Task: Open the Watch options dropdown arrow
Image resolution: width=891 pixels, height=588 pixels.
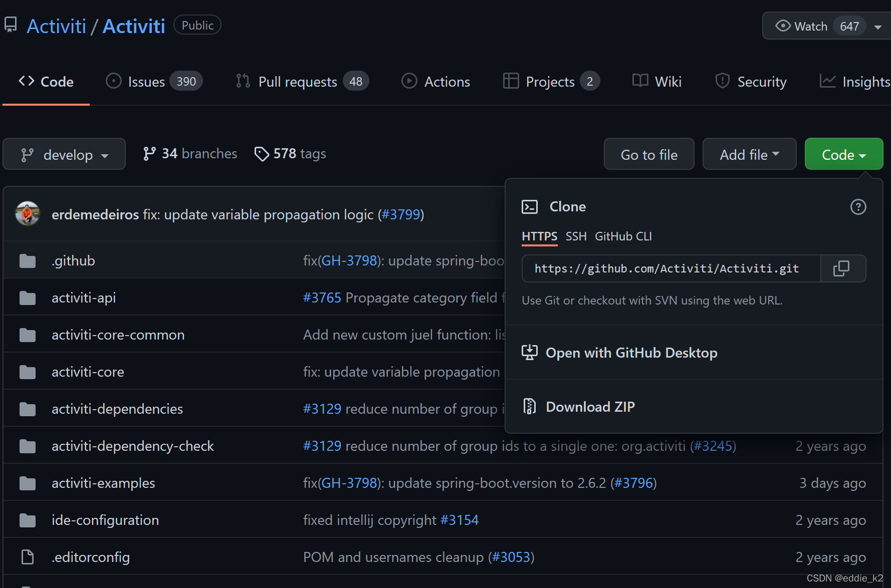Action: pos(878,27)
